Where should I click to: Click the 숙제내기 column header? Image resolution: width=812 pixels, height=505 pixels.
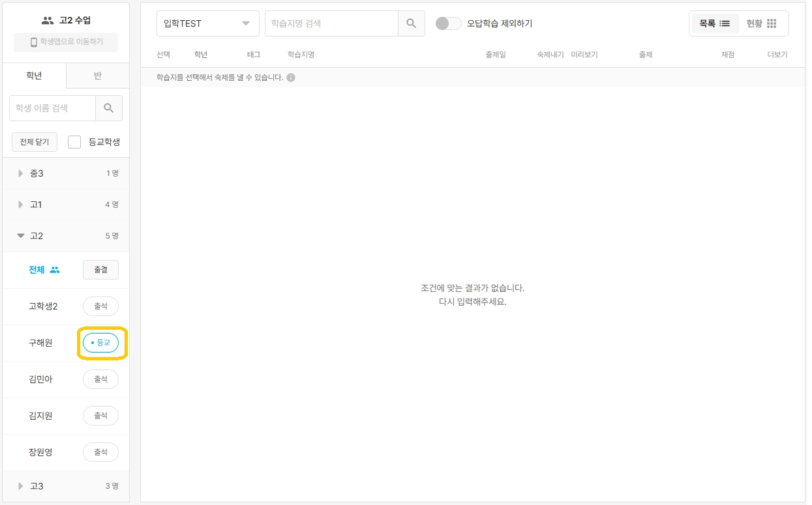tap(550, 55)
